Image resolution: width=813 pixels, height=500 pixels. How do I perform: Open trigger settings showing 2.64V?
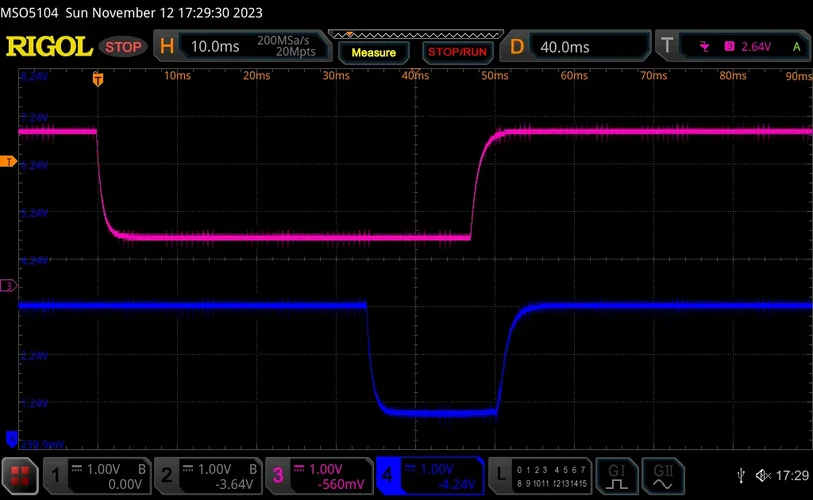pos(732,47)
